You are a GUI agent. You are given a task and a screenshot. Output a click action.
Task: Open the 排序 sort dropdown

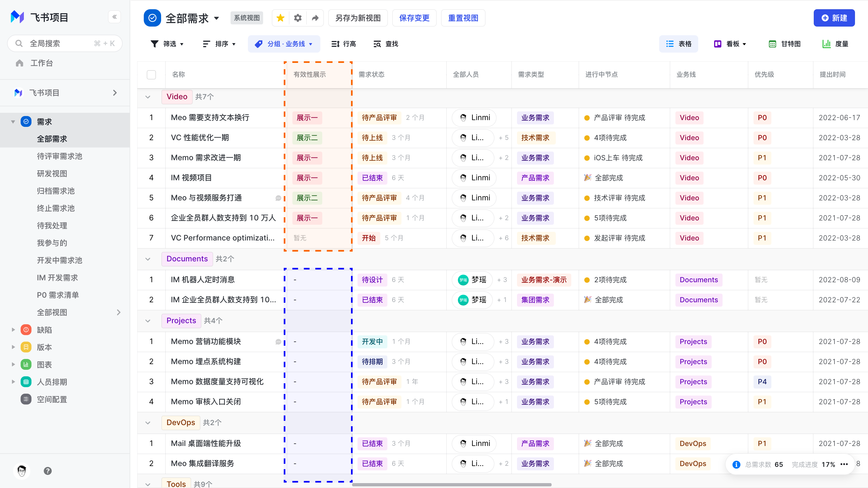[x=219, y=44]
